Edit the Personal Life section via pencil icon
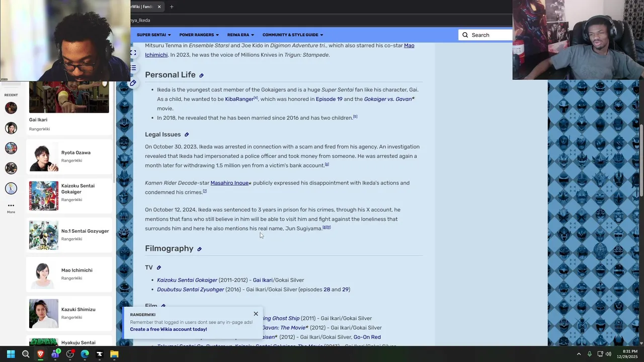 pyautogui.click(x=201, y=75)
